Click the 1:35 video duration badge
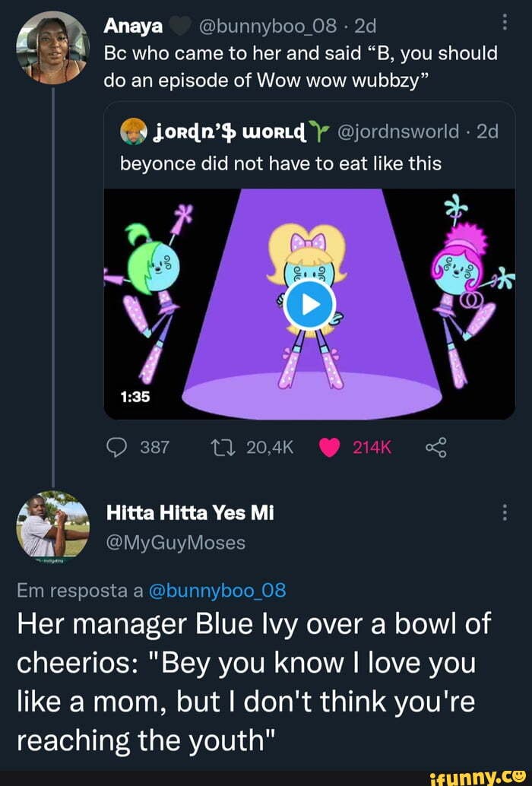This screenshot has height=786, width=532. [134, 396]
